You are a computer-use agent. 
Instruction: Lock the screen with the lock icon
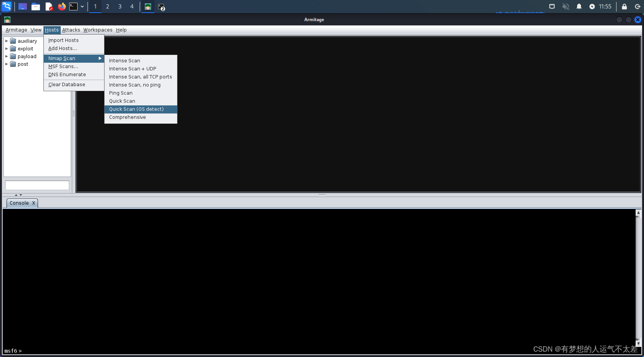click(x=624, y=7)
